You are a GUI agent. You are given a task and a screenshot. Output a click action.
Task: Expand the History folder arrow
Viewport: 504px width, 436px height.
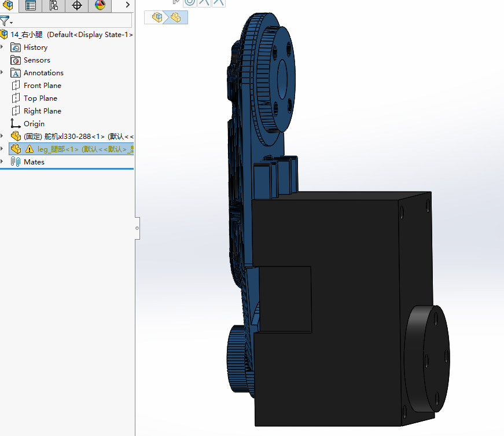click(2, 47)
